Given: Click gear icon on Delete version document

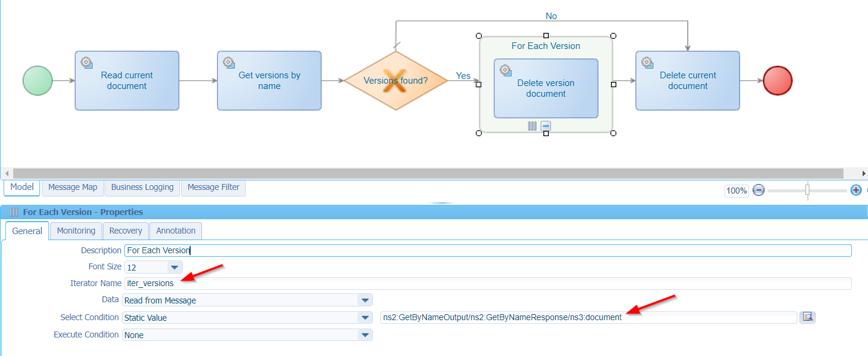Looking at the screenshot, I should click(x=506, y=70).
